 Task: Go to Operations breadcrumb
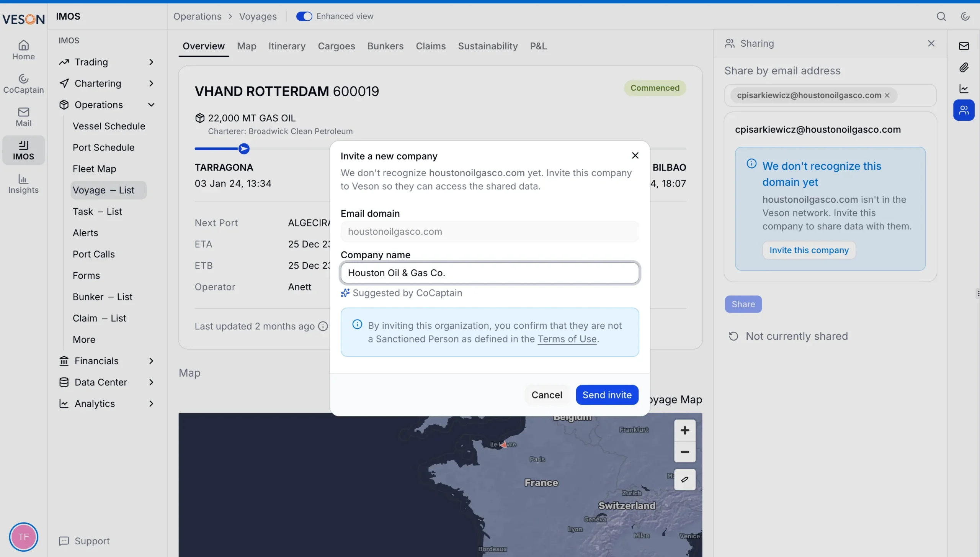pyautogui.click(x=198, y=16)
